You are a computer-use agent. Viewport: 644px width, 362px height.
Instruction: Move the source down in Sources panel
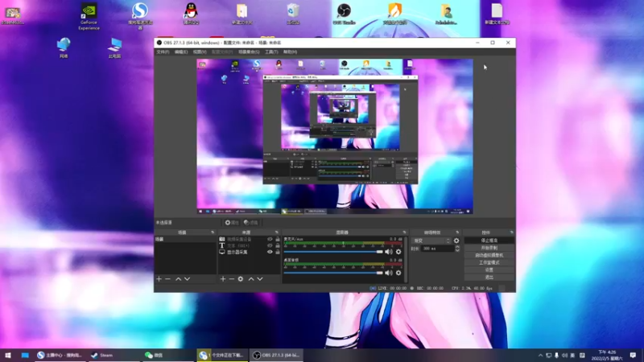(260, 279)
